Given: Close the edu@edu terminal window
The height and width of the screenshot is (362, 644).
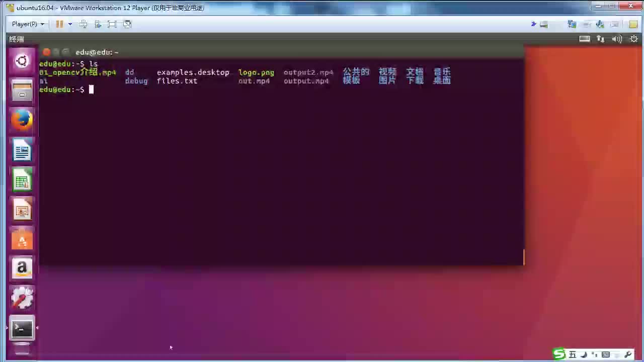Looking at the screenshot, I should (x=47, y=52).
